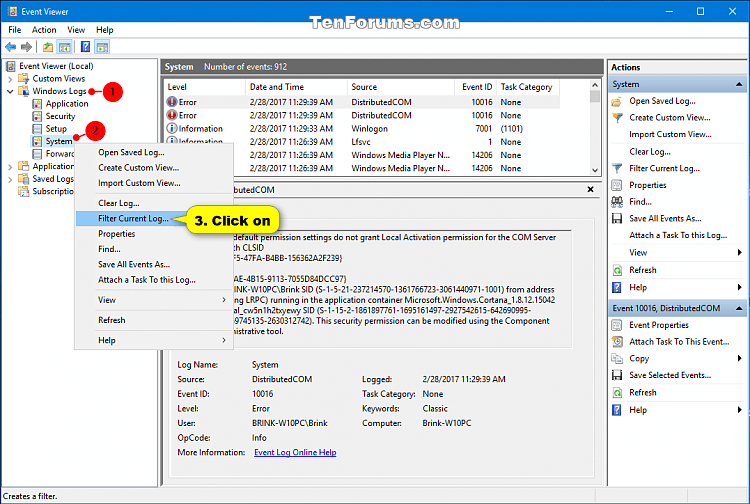Click the Back arrow toolbar icon

click(x=12, y=46)
